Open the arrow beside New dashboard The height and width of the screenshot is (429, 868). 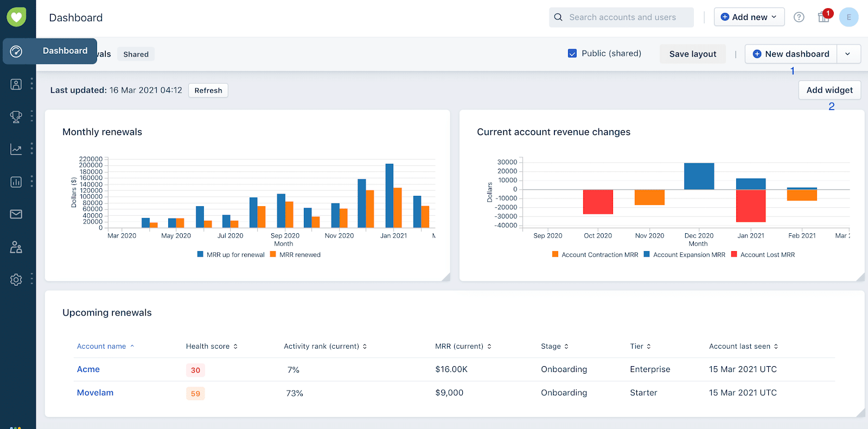tap(848, 54)
